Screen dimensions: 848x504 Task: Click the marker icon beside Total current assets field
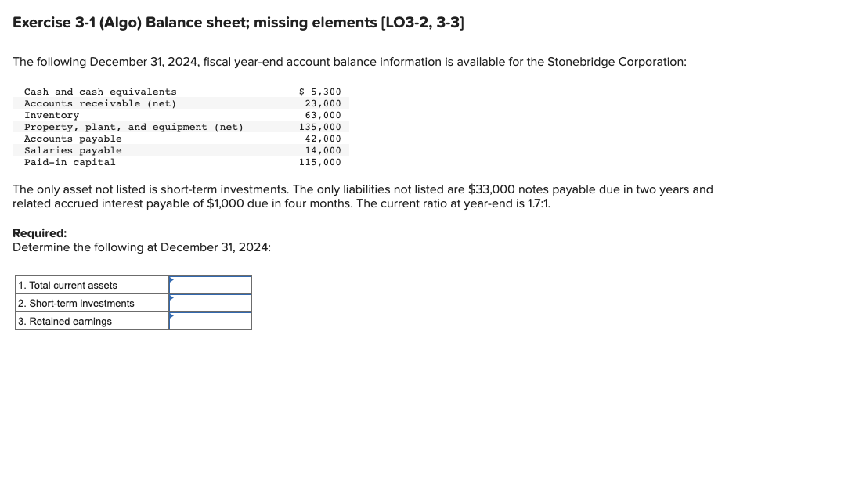[171, 280]
